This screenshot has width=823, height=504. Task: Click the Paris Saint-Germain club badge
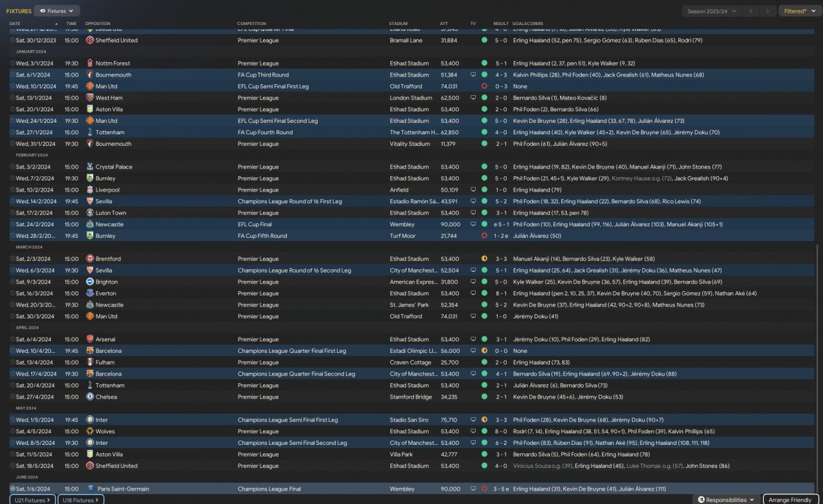click(91, 489)
